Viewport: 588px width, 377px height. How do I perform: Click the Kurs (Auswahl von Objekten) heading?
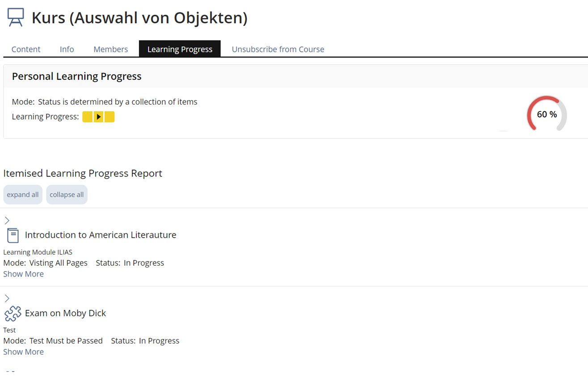(x=139, y=18)
